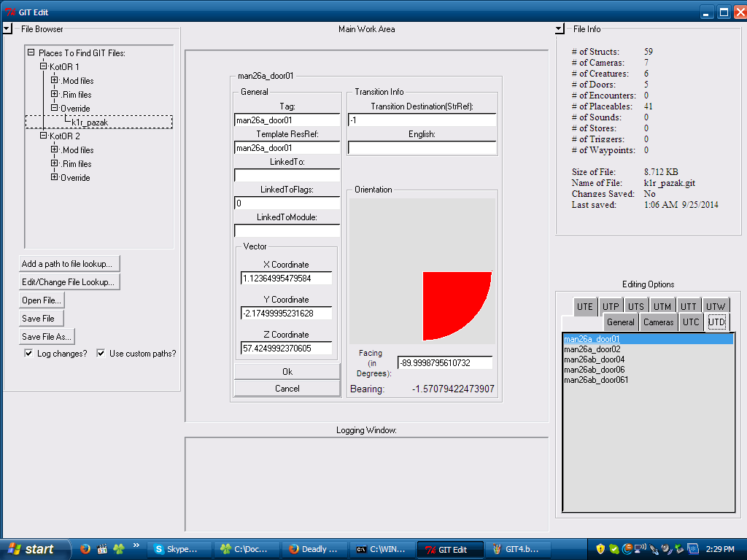Select man26ab_door06 in door list
747x560 pixels.
648,370
